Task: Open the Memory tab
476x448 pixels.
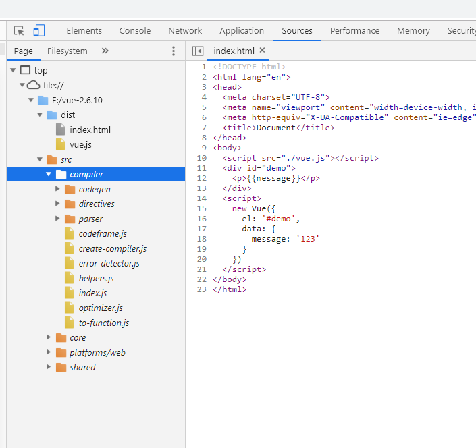Action: (413, 30)
